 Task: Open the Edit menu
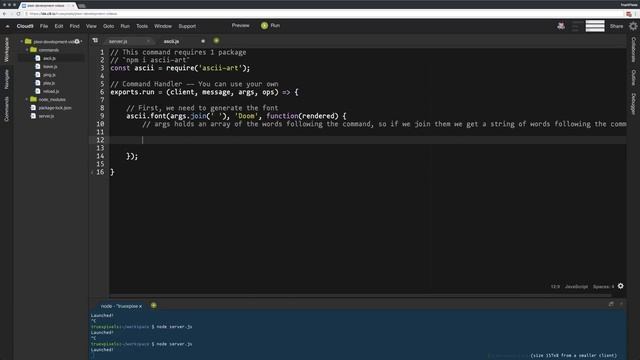pyautogui.click(x=59, y=26)
